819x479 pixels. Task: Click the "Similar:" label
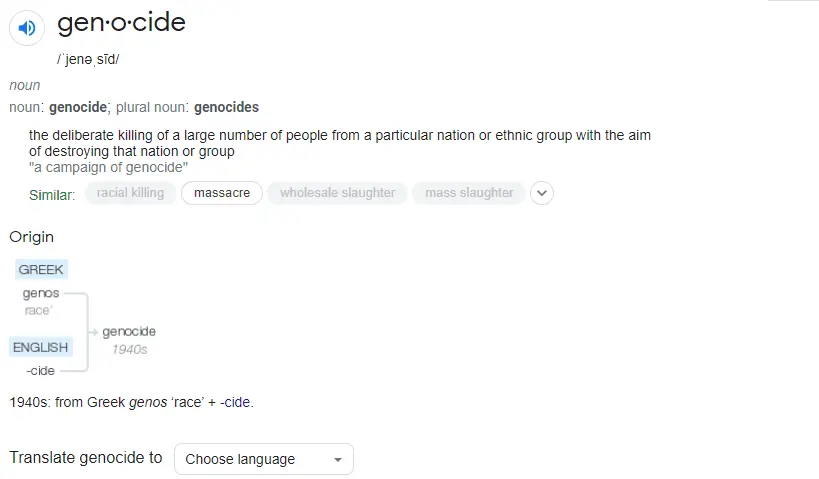coord(52,194)
